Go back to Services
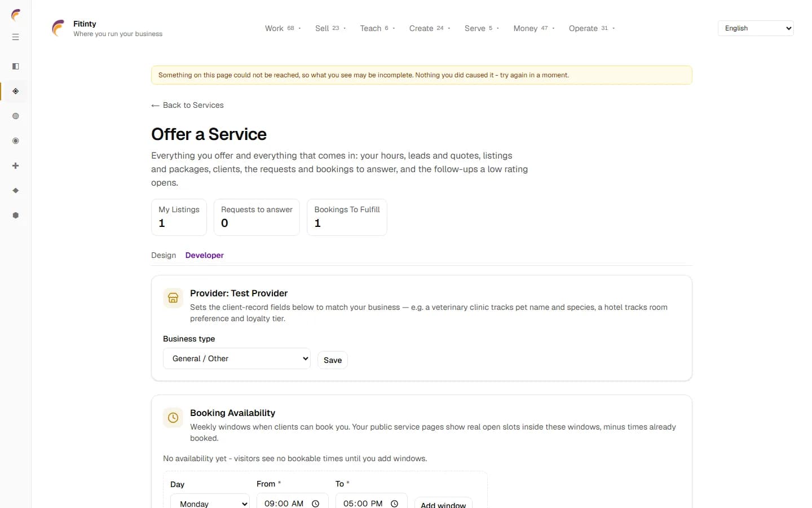 (x=188, y=105)
